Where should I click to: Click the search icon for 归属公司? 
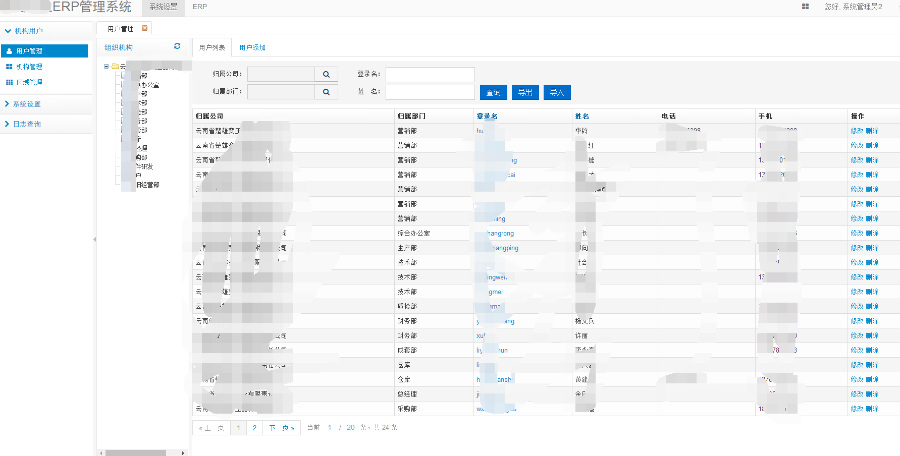coord(326,74)
